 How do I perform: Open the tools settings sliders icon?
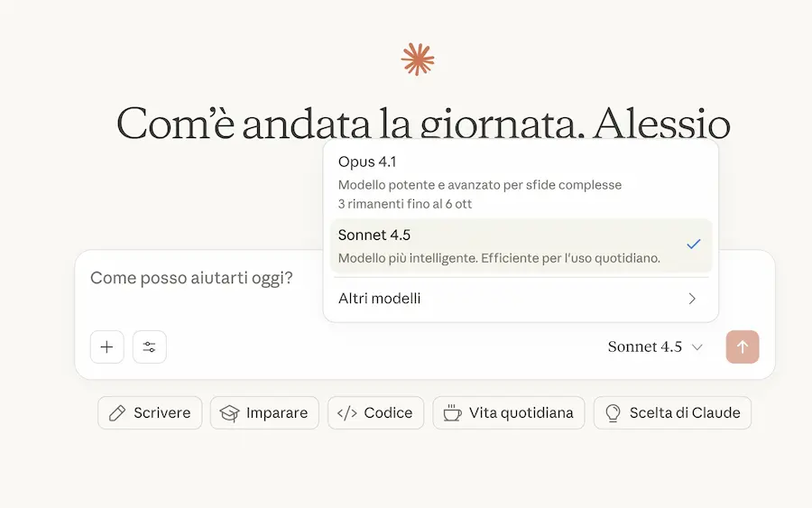point(150,346)
